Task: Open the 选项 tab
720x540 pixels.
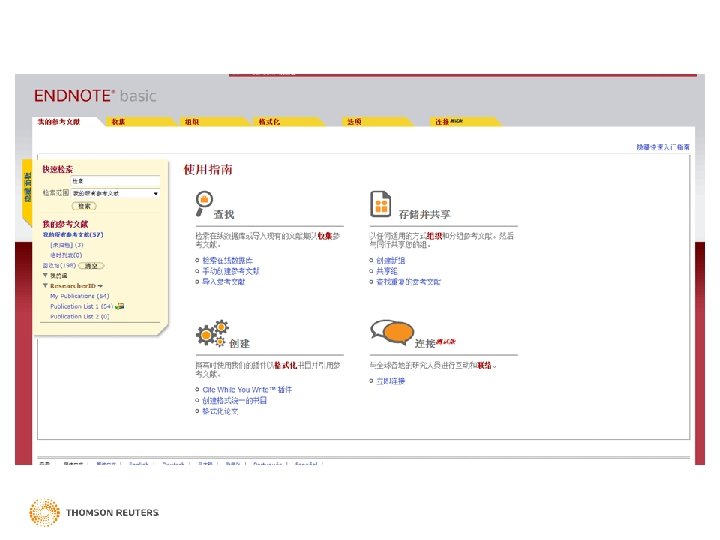Action: point(354,122)
